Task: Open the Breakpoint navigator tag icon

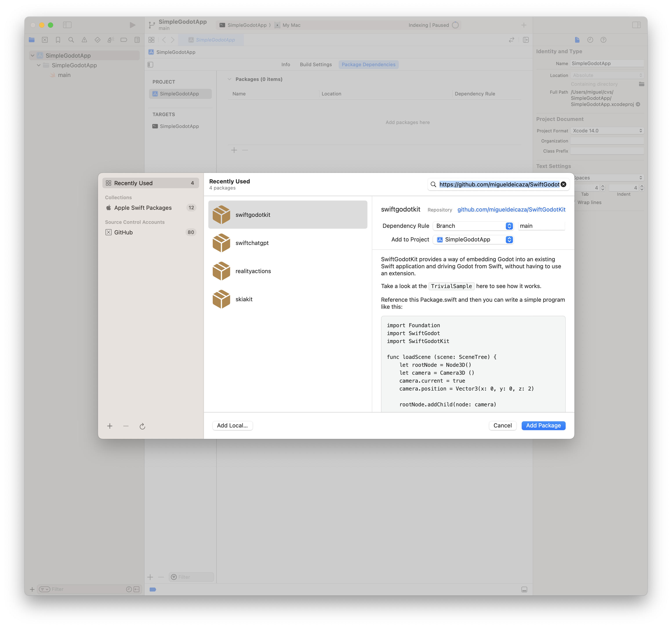Action: click(x=124, y=40)
